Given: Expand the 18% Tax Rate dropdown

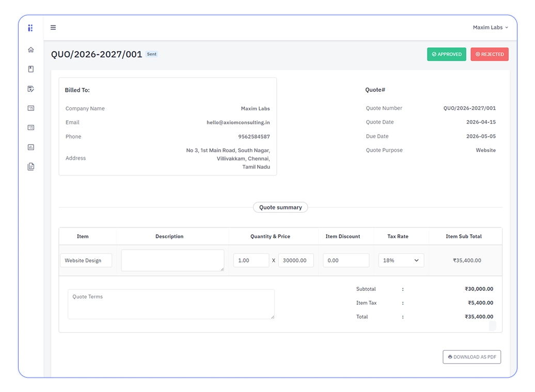Looking at the screenshot, I should click(x=401, y=260).
